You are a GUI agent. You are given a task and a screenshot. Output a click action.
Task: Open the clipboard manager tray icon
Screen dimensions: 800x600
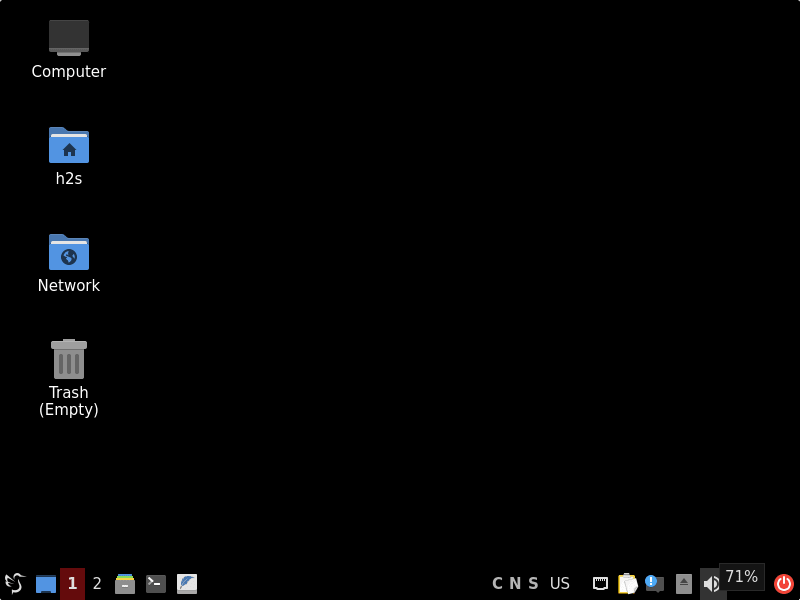pos(628,583)
